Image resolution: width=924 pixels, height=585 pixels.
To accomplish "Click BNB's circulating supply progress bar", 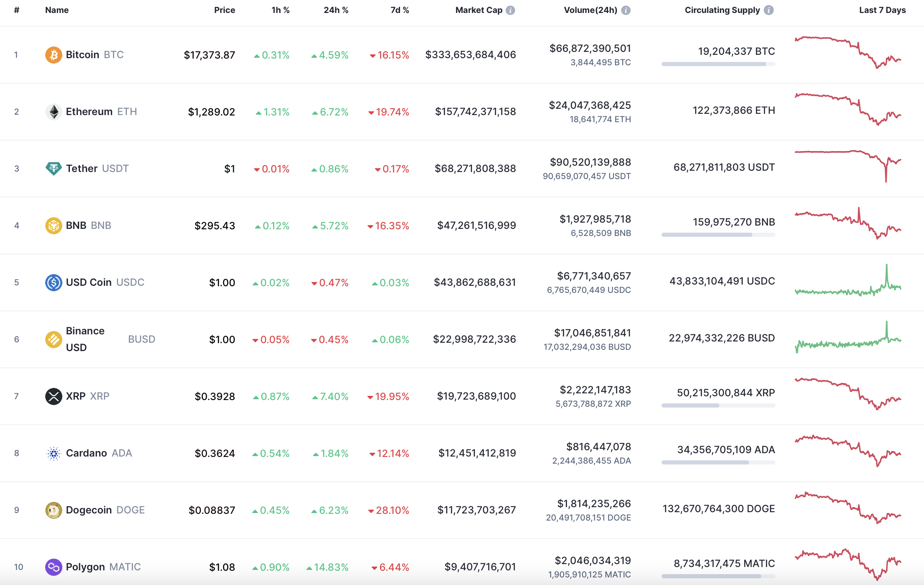I will pyautogui.click(x=717, y=235).
